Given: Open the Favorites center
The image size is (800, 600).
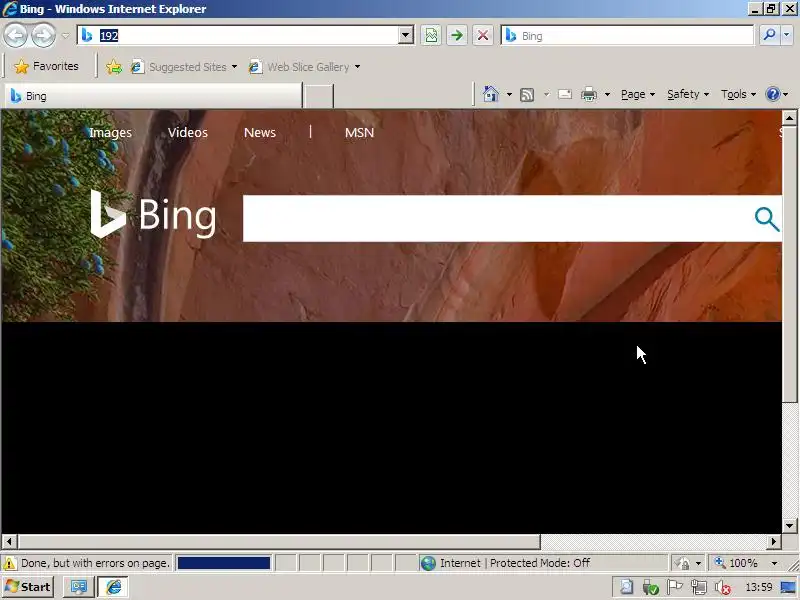Looking at the screenshot, I should 46,66.
